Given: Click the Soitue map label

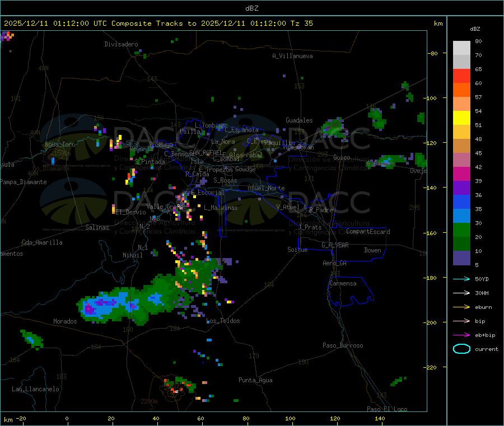Looking at the screenshot, I should pos(297,250).
